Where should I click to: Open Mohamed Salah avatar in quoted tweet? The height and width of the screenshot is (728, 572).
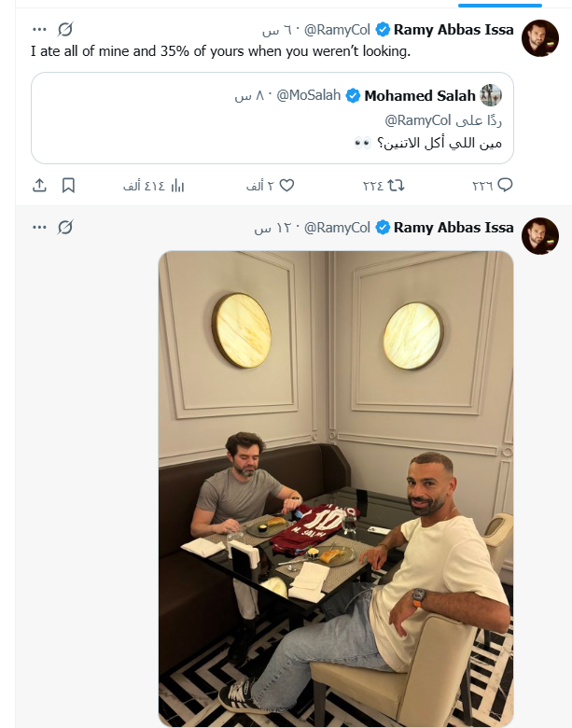(491, 95)
